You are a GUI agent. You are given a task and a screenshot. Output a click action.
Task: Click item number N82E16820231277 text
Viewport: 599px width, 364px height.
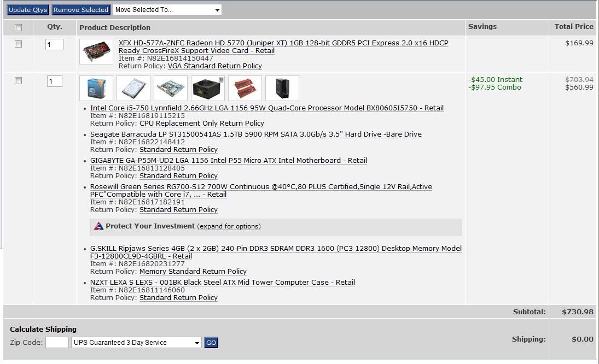point(152,264)
